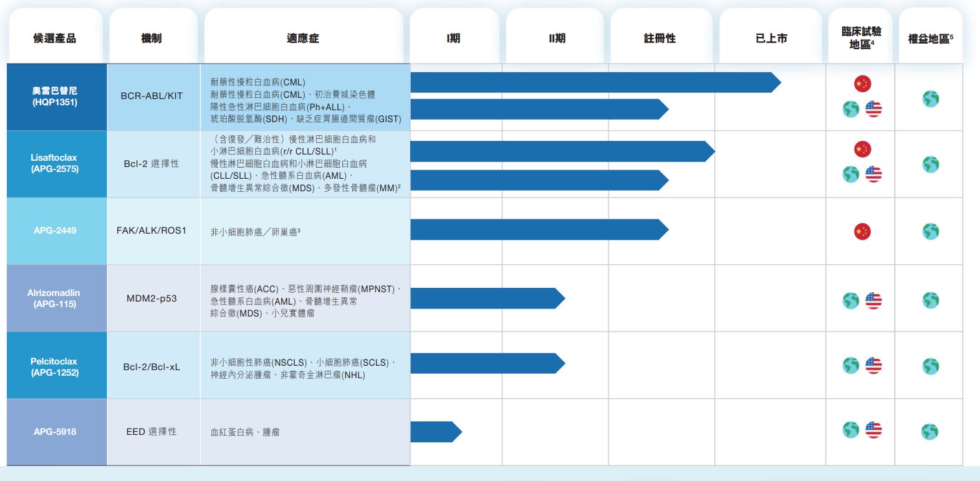Click US flag icon in APG-5918 row

coord(873,430)
